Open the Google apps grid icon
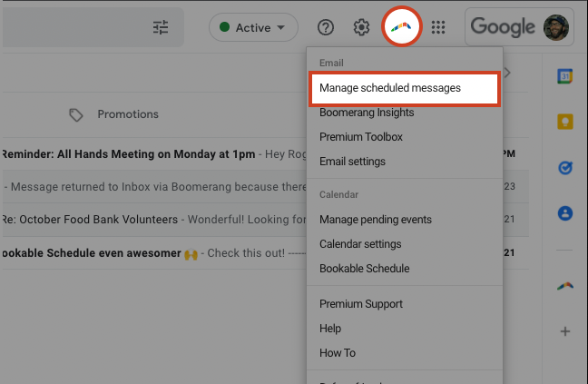588x384 pixels. (438, 27)
